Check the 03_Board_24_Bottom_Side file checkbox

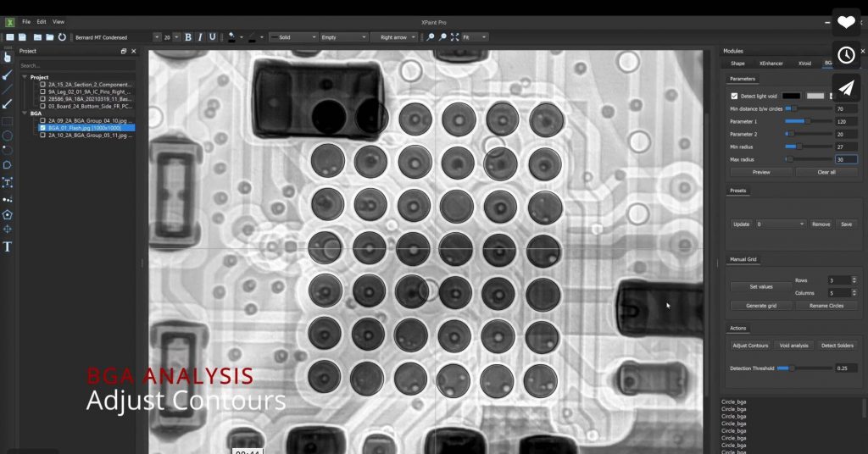[42, 106]
